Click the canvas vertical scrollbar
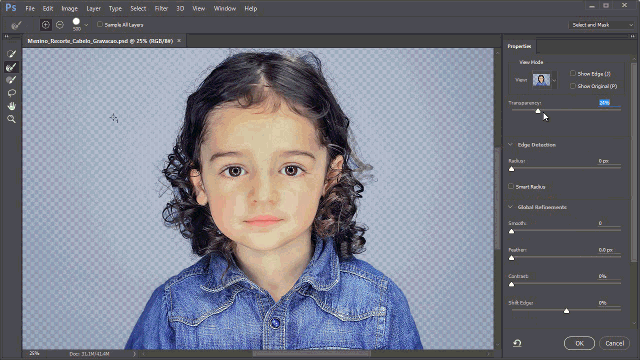Viewport: 640px width, 360px height. [x=497, y=198]
